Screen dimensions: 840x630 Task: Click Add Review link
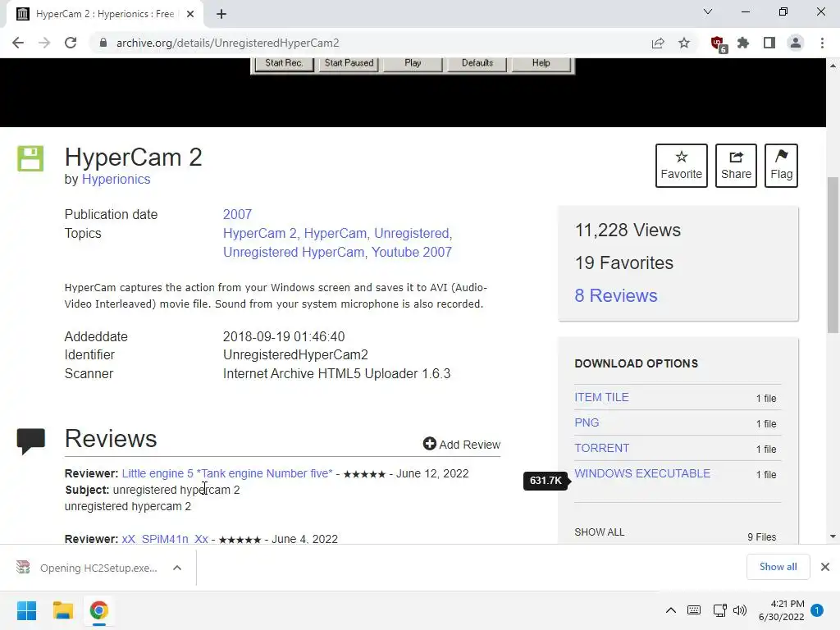click(x=462, y=444)
